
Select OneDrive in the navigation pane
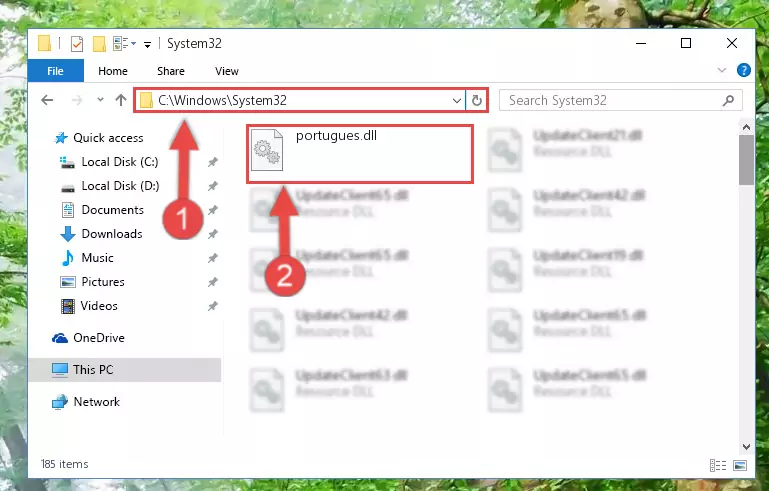[99, 338]
